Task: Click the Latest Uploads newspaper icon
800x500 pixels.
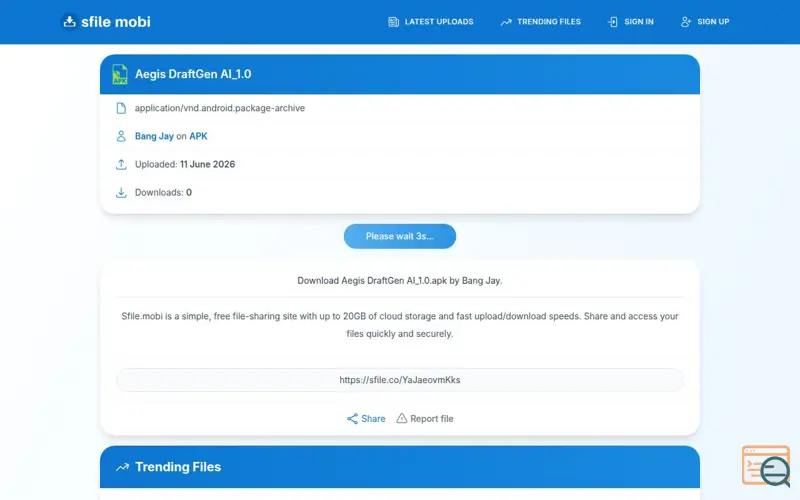Action: (393, 22)
